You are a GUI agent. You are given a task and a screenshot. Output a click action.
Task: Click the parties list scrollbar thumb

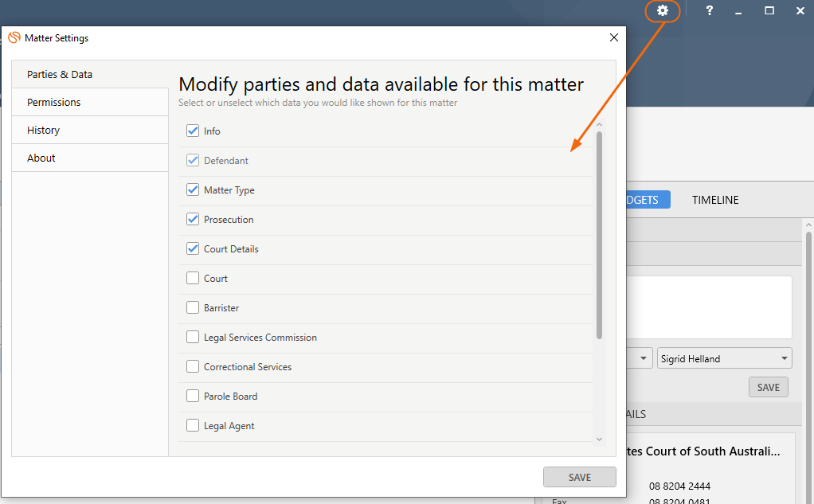(x=599, y=235)
